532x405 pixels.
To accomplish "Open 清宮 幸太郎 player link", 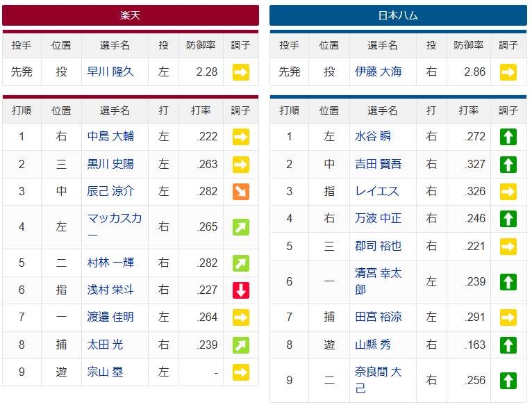I will click(379, 281).
